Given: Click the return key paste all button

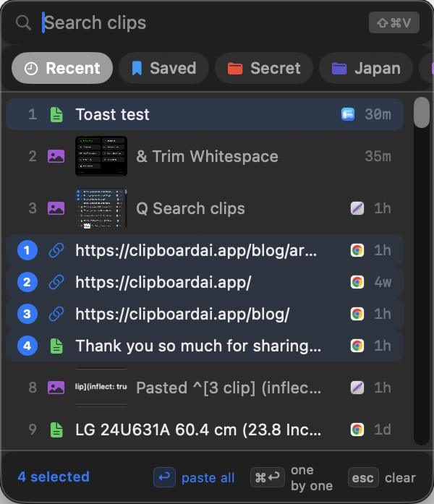Looking at the screenshot, I should click(x=164, y=477).
